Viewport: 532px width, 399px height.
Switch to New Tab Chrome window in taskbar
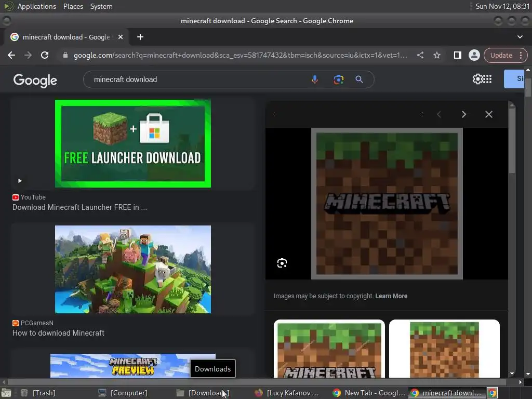point(369,393)
